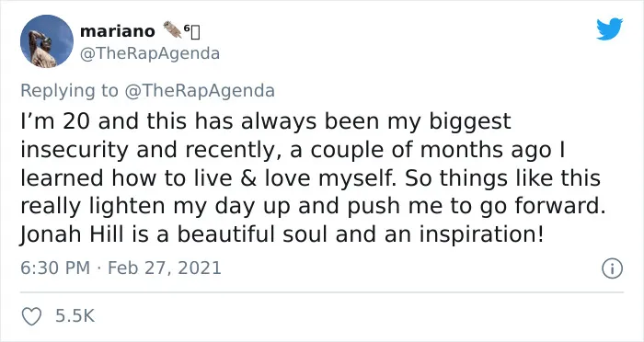Open mariano's profile picture
Viewport: 644px width, 342px height.
(47, 41)
